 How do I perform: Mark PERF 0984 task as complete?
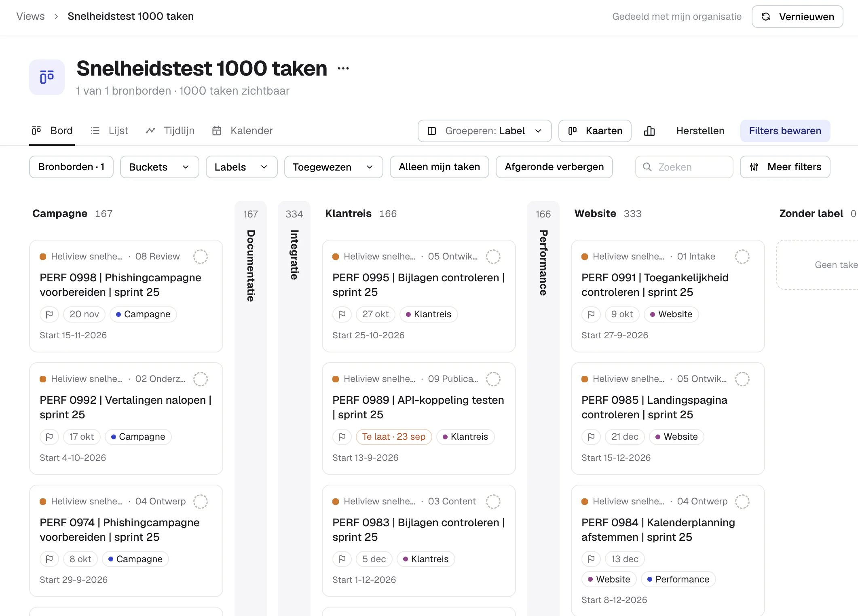[742, 502]
